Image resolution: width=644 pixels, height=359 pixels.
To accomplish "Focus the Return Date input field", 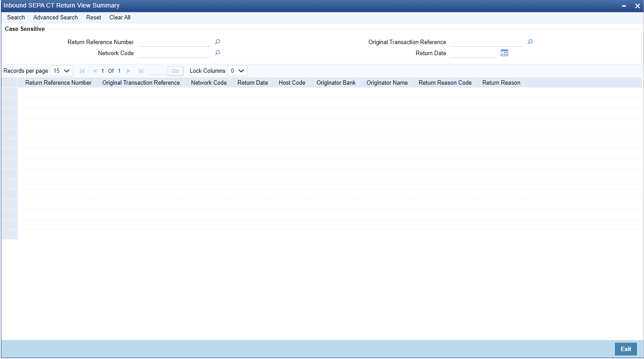I will 474,53.
